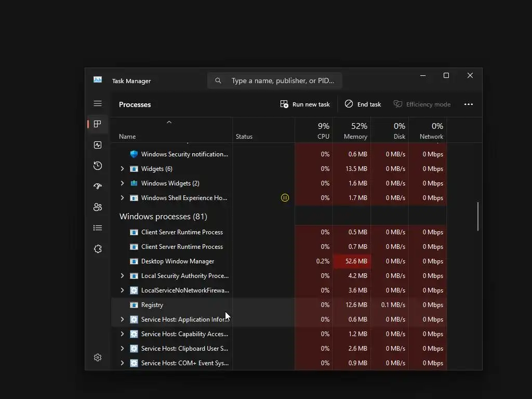The image size is (532, 399).
Task: Click the LocalServiceNoNetworkFirewall gear icon
Action: [x=134, y=290]
